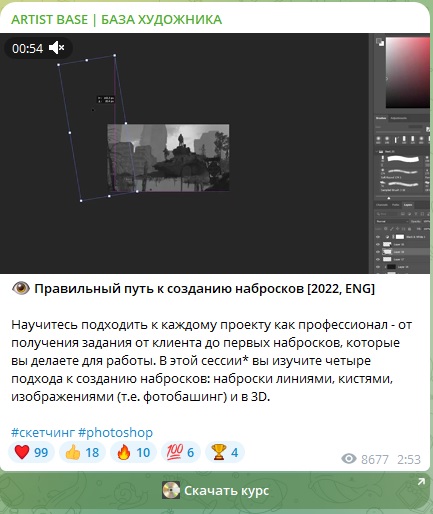The height and width of the screenshot is (514, 433).
Task: Add a fire reaction (10)
Action: pos(133,452)
